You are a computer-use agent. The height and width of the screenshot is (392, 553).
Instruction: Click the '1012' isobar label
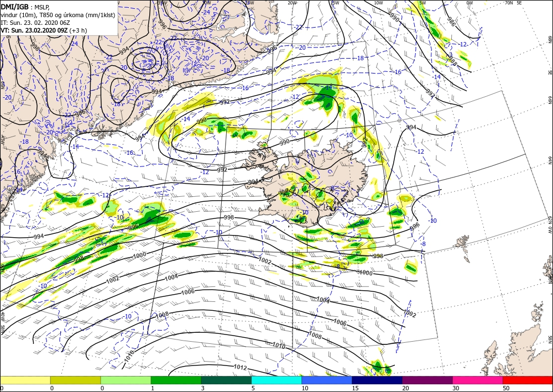pos(240,367)
